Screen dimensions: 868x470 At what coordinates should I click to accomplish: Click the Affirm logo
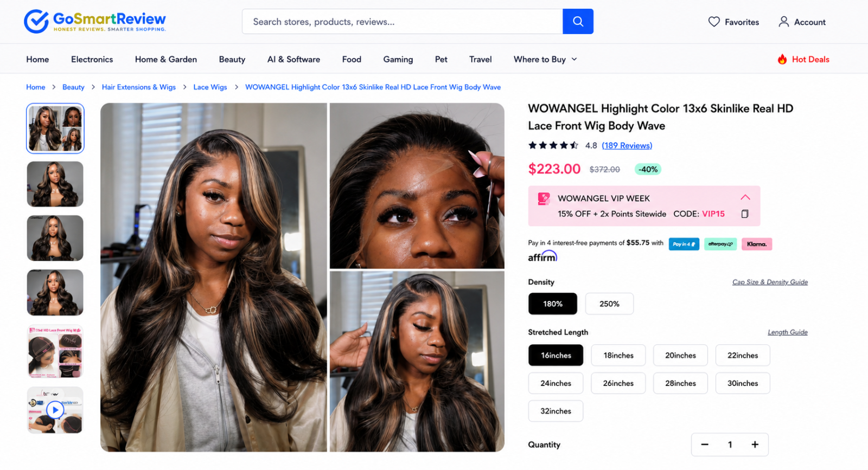click(x=542, y=256)
